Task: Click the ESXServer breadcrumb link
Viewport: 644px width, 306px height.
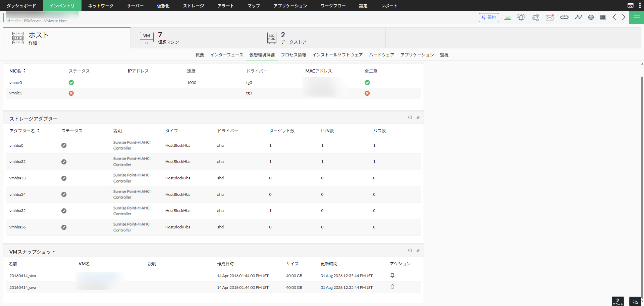Action: 33,21
